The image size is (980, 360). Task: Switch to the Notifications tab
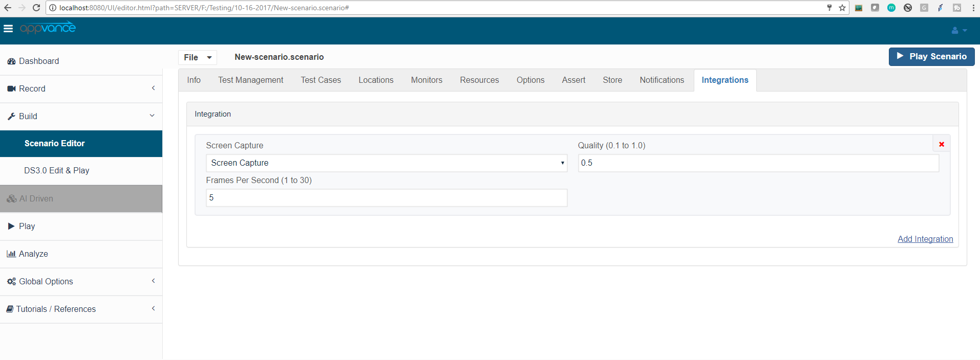point(662,80)
